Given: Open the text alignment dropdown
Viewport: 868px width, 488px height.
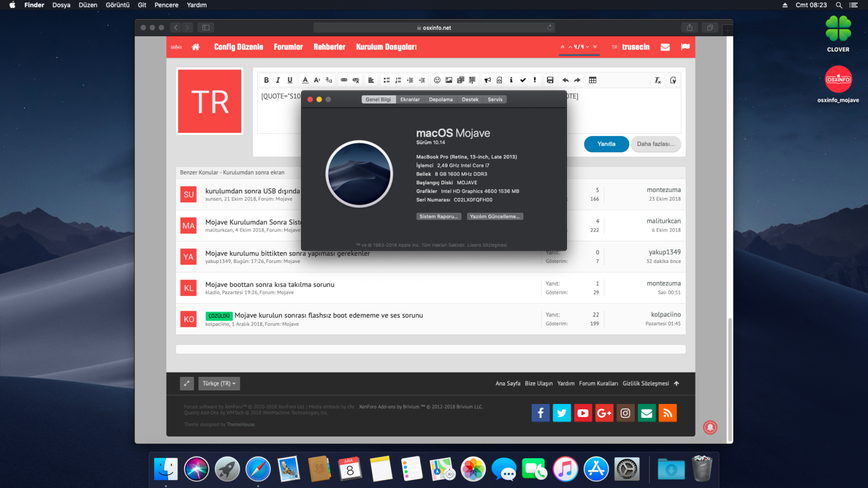Looking at the screenshot, I should click(371, 80).
